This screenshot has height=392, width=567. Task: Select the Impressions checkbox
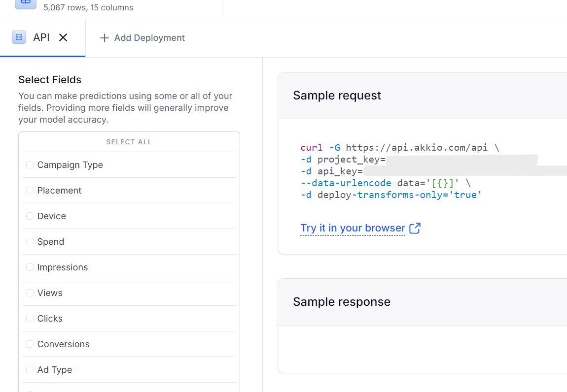point(30,267)
